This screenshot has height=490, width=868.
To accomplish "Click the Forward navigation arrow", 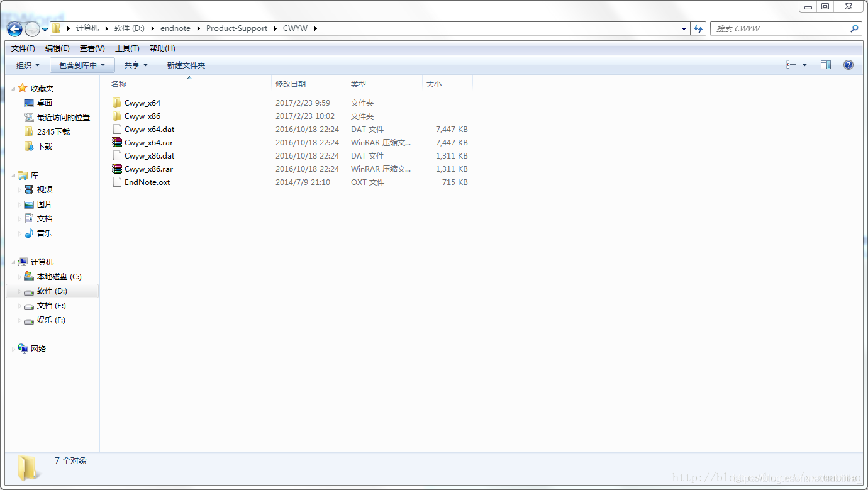I will click(x=31, y=29).
